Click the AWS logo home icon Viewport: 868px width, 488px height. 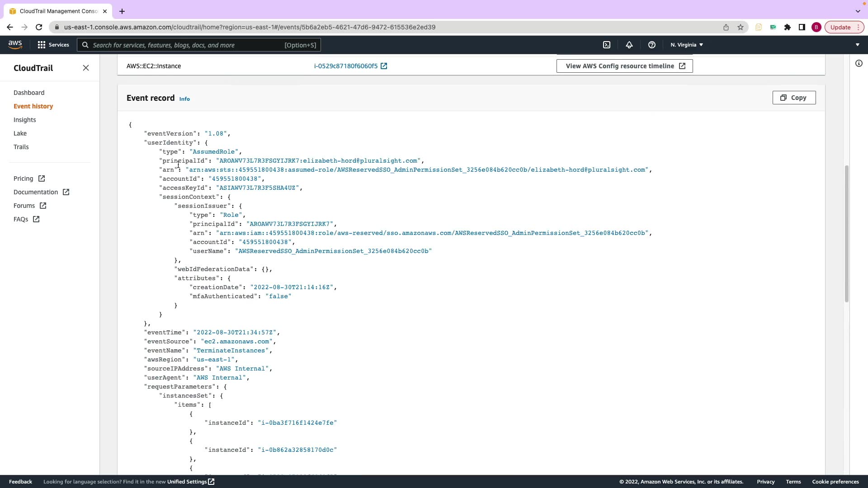pos(15,45)
